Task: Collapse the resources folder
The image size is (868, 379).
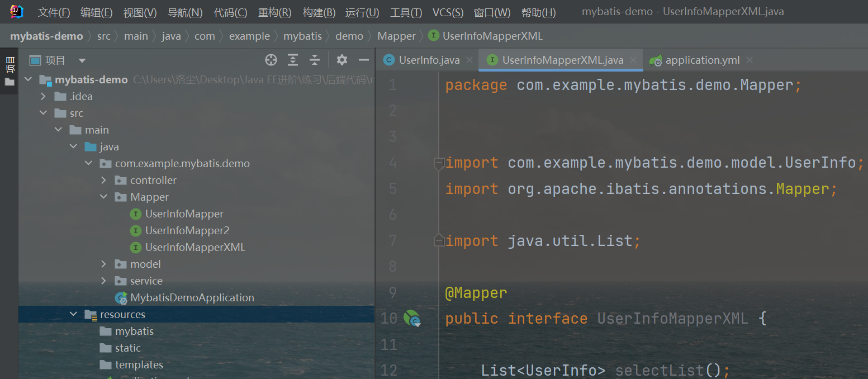Action: [x=73, y=314]
